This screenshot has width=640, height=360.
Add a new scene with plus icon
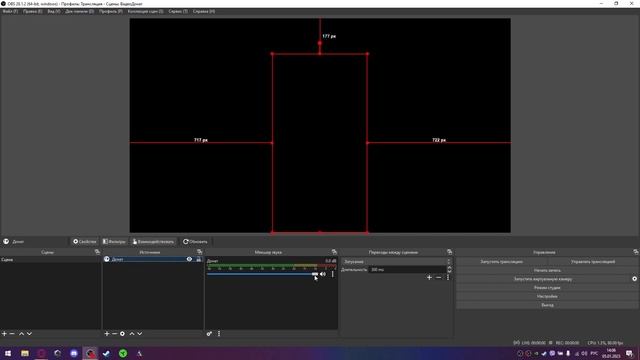pyautogui.click(x=4, y=333)
